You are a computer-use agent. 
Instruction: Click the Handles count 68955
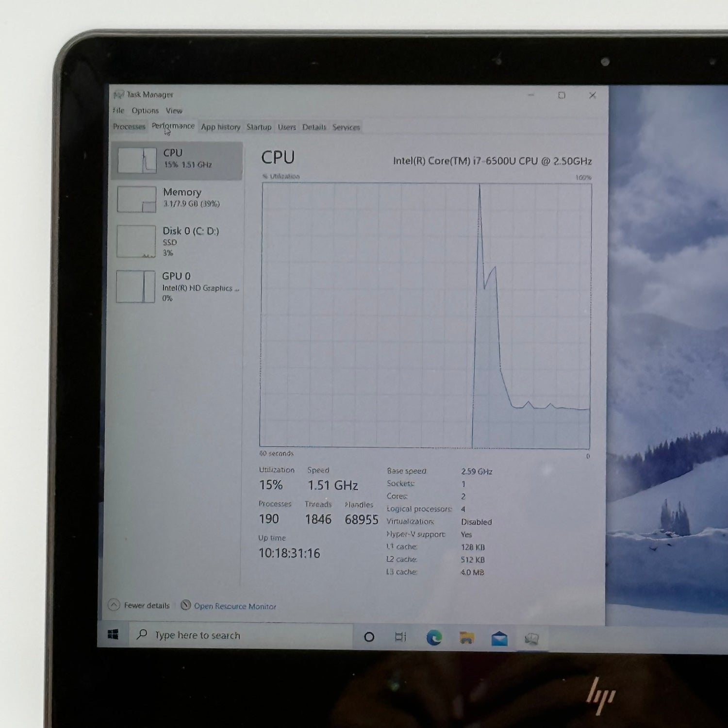(x=362, y=520)
